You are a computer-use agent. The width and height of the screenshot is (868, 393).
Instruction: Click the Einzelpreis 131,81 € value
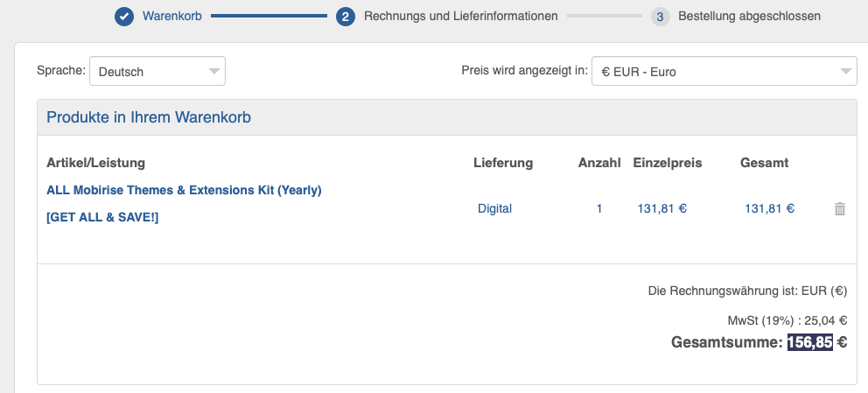coord(662,208)
